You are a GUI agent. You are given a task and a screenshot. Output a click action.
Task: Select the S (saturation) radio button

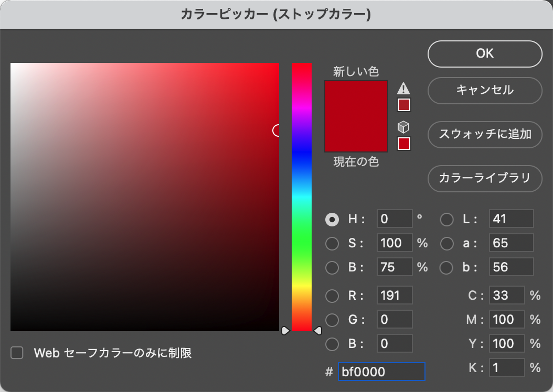coord(332,243)
